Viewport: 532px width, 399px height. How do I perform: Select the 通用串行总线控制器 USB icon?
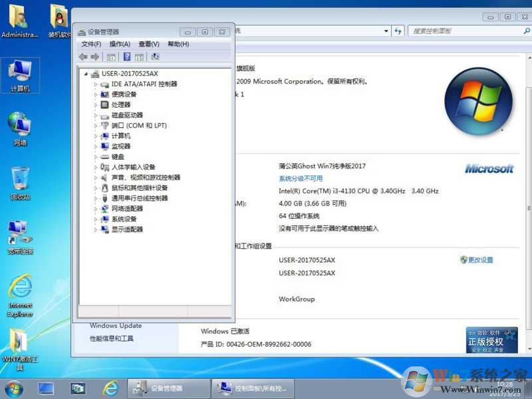pos(105,198)
